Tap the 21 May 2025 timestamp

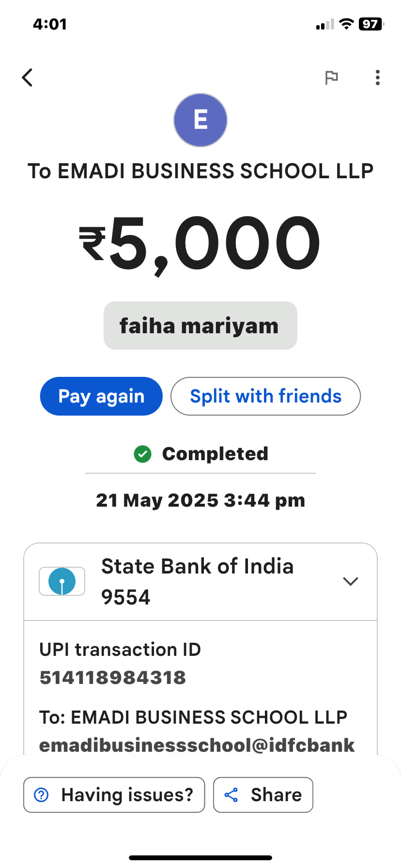point(200,500)
